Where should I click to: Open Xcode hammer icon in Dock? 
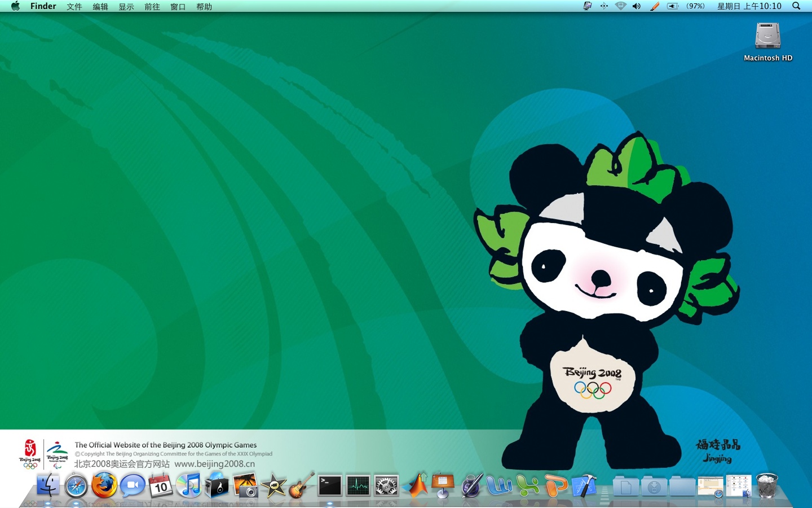584,485
